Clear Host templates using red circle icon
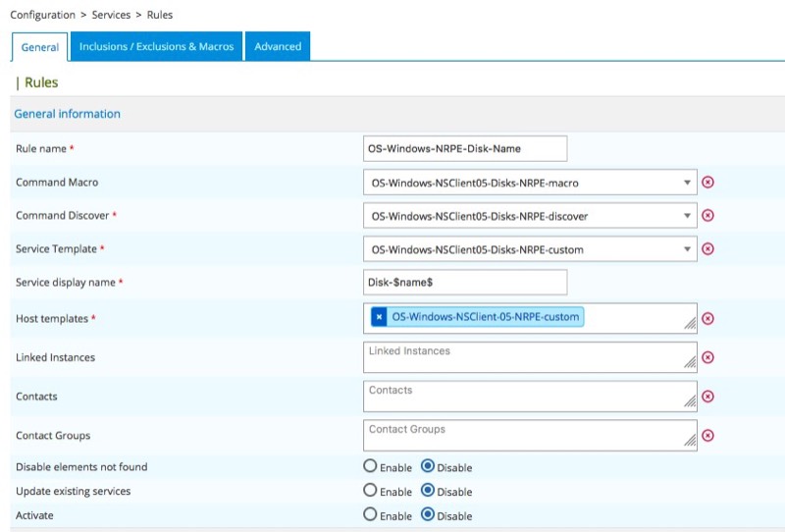Image resolution: width=785 pixels, height=532 pixels. click(707, 319)
